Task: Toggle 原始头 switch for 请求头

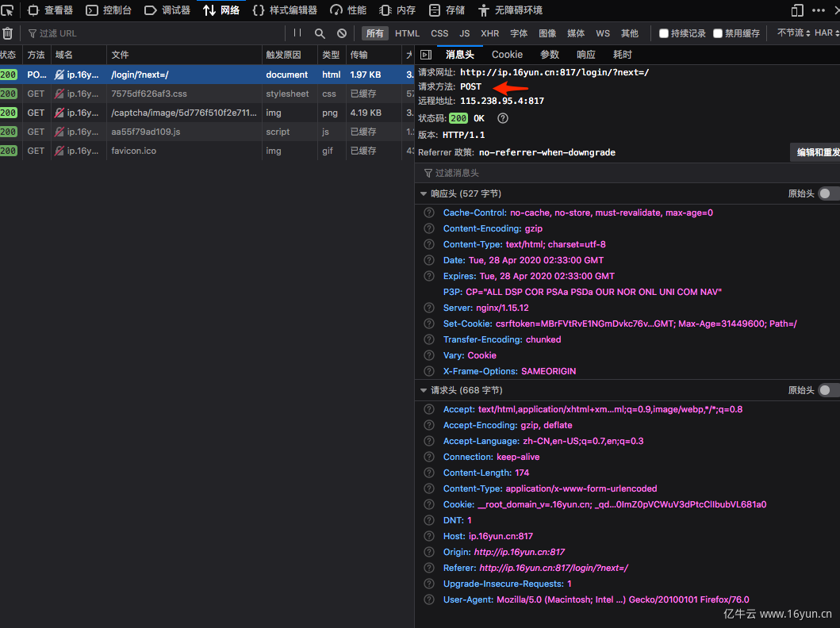Action: pos(828,390)
